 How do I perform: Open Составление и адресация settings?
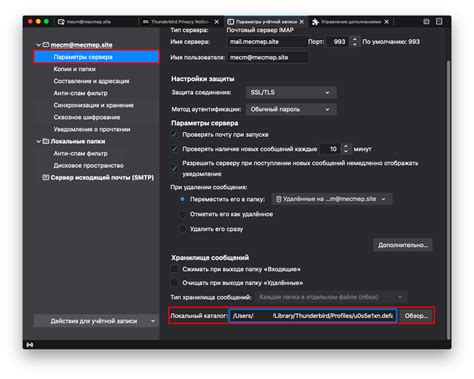91,81
